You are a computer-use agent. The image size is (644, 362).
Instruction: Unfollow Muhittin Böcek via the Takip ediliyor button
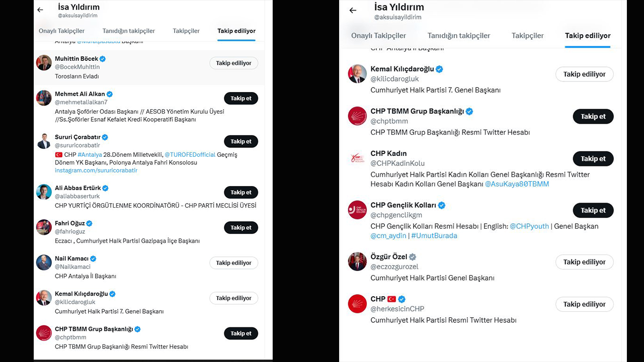(233, 63)
